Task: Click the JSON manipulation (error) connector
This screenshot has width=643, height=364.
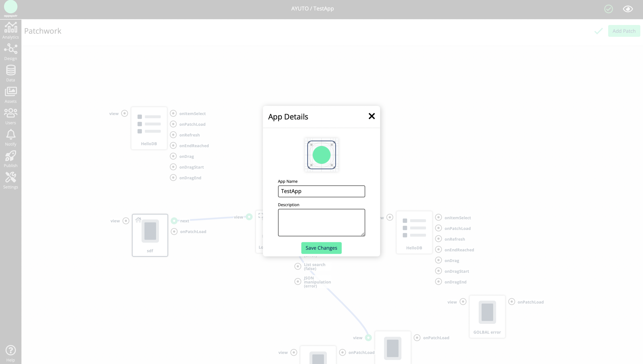Action: tap(298, 282)
